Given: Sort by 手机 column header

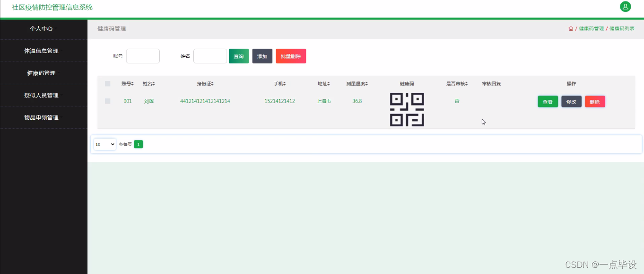Looking at the screenshot, I should pyautogui.click(x=279, y=84).
